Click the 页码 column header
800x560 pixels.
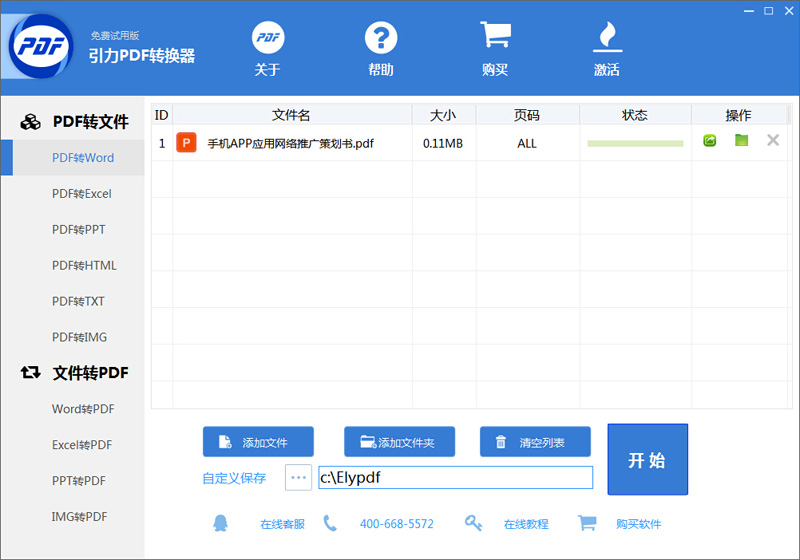point(528,115)
